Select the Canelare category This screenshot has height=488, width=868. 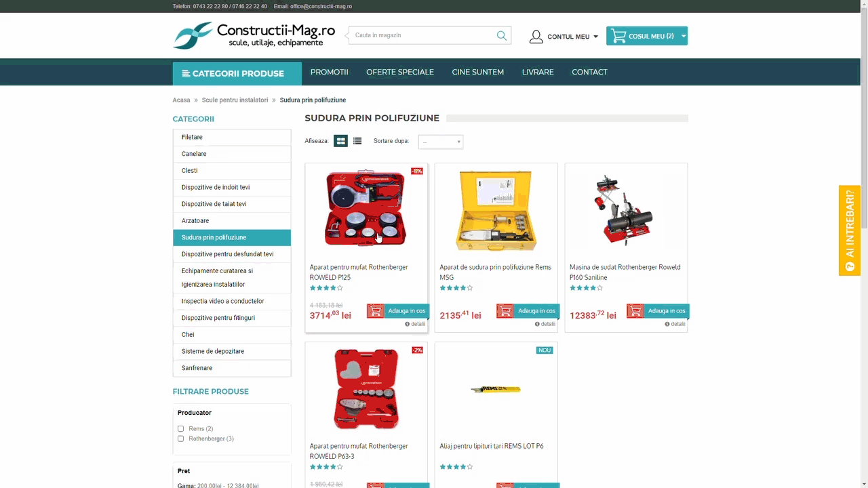click(x=232, y=154)
